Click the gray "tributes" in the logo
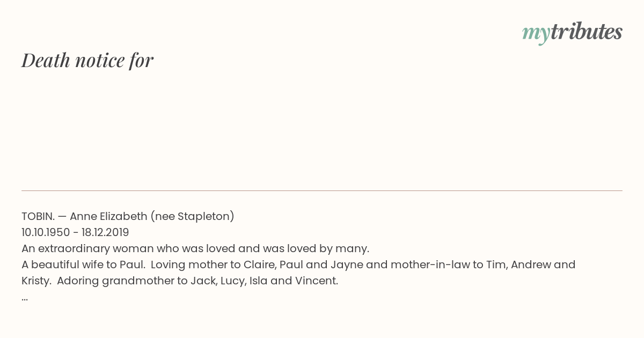Image resolution: width=644 pixels, height=338 pixels. (587, 32)
